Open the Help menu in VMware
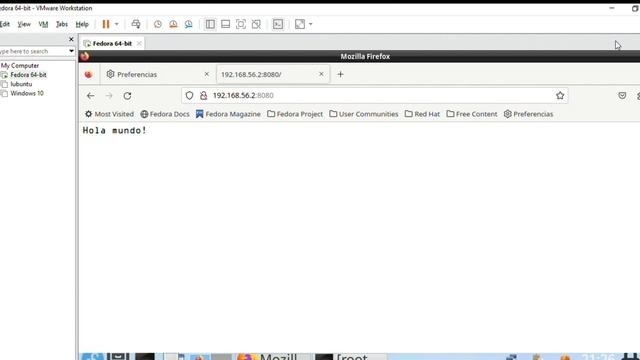The image size is (640, 360). click(x=82, y=24)
